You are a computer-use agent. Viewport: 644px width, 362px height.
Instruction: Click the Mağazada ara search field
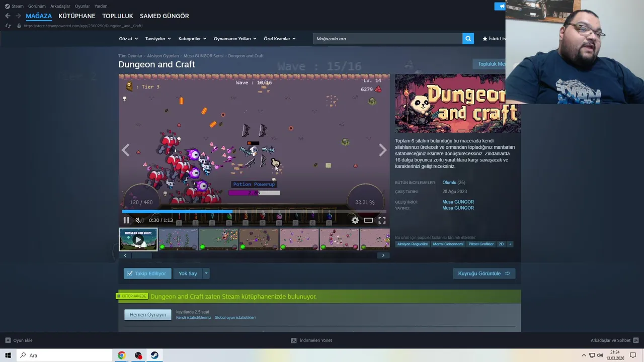point(387,39)
